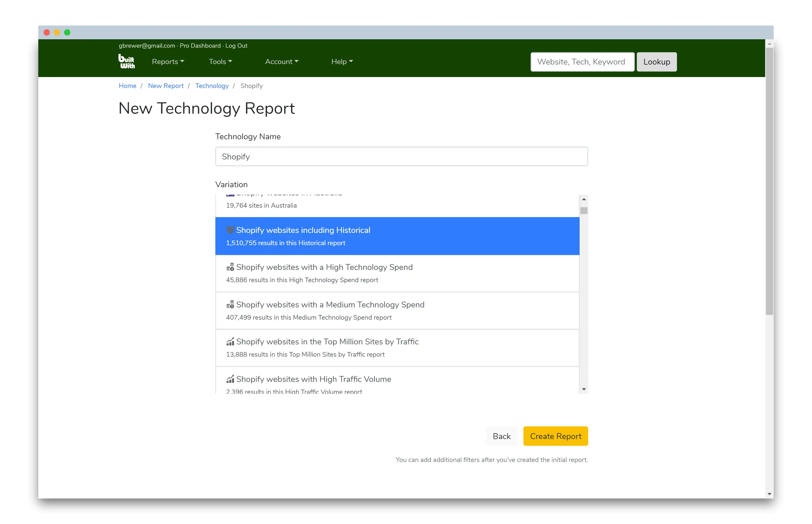Viewport: 812px width, 524px height.
Task: Click the coins icon beside Medium Technology Spend
Action: (x=230, y=305)
